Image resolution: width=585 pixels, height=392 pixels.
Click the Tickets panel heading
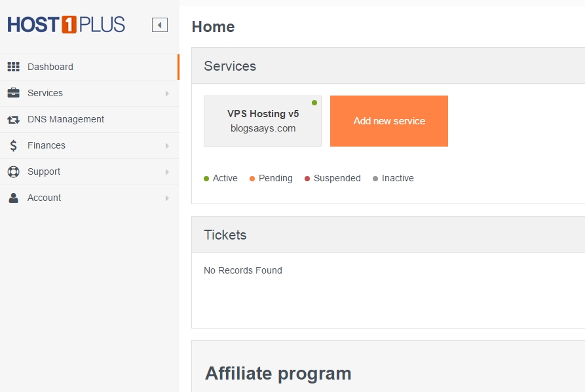point(225,235)
